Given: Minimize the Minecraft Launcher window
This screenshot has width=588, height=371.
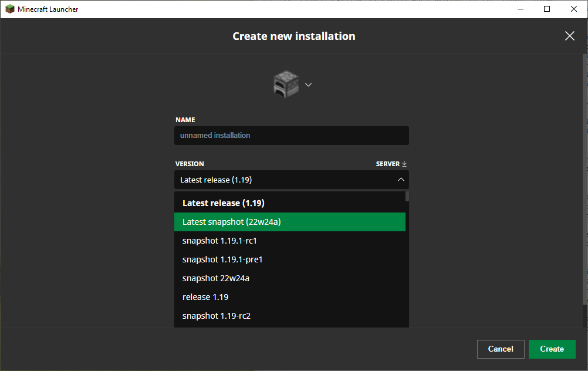Looking at the screenshot, I should click(520, 9).
